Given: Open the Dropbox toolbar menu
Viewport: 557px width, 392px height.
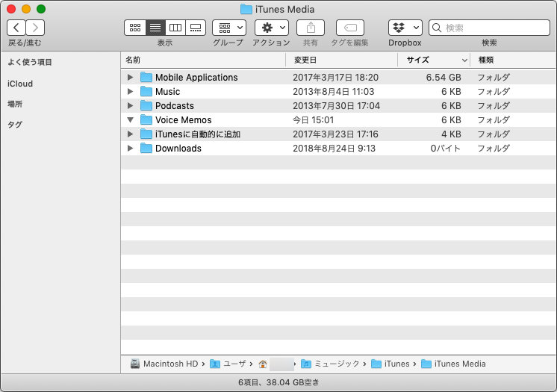Looking at the screenshot, I should pos(405,28).
